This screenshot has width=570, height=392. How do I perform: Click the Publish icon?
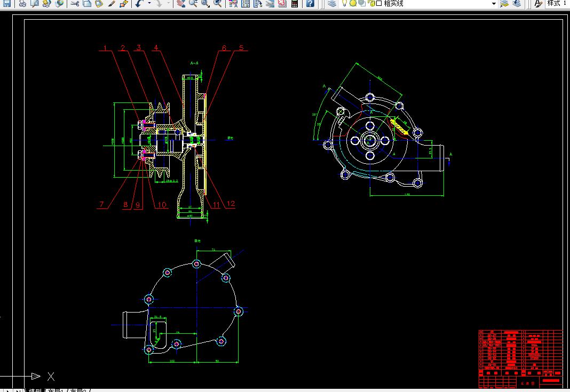coord(46,3)
